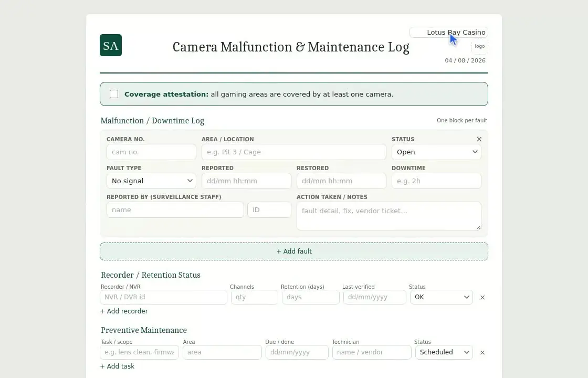Focus the Camera No. input field
The width and height of the screenshot is (588, 378).
[x=151, y=152]
